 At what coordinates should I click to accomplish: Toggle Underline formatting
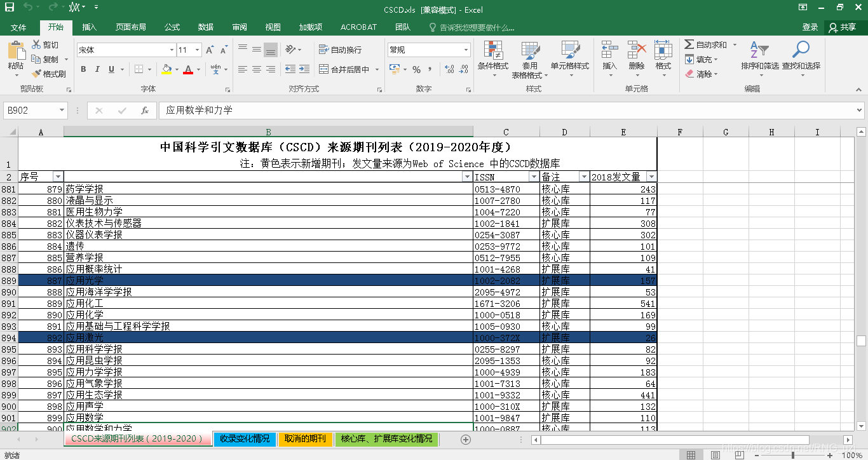[x=112, y=69]
